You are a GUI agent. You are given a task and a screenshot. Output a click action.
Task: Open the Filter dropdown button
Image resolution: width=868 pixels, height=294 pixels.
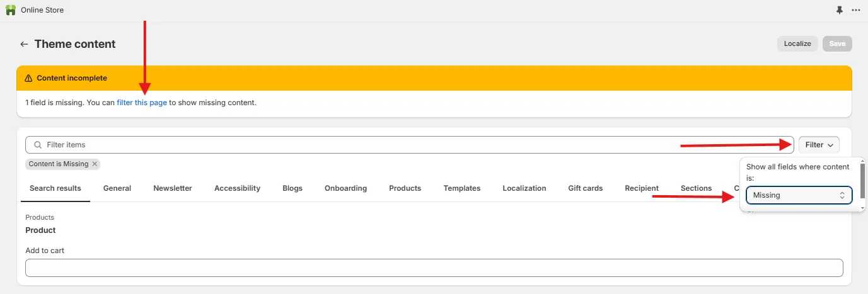pyautogui.click(x=819, y=145)
